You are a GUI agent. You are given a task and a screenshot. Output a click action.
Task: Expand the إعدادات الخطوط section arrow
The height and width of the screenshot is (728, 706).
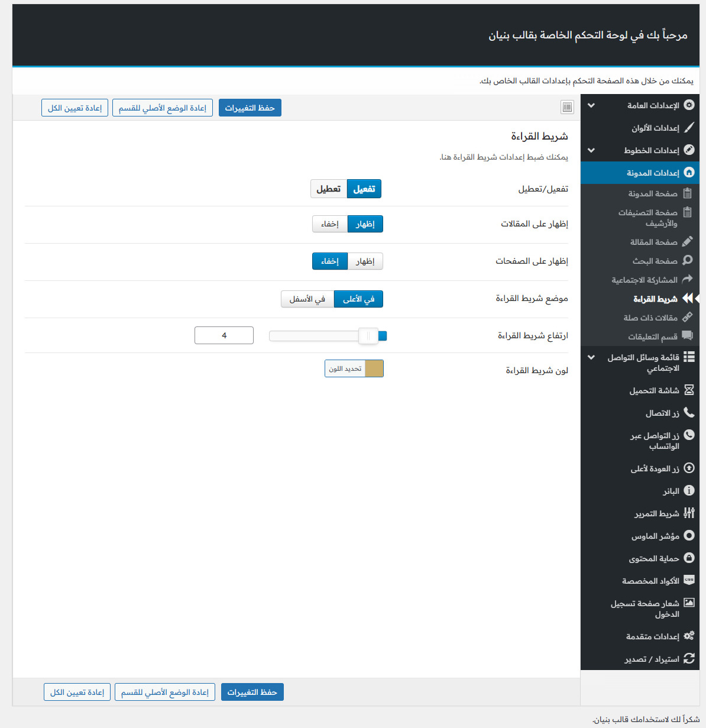591,150
